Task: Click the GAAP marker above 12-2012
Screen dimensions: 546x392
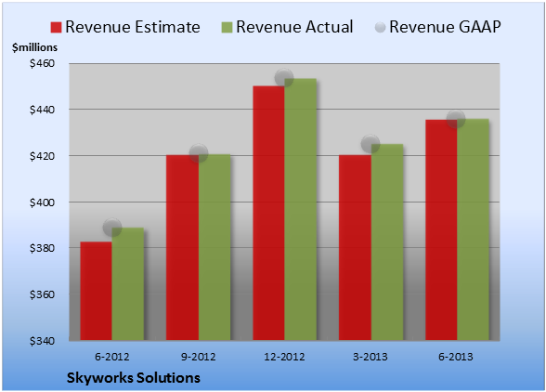Action: coord(284,78)
